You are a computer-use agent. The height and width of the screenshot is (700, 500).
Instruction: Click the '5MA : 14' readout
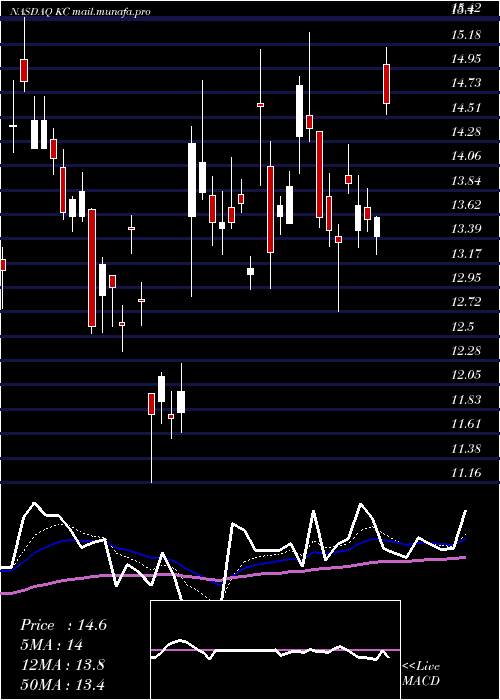coord(52,645)
